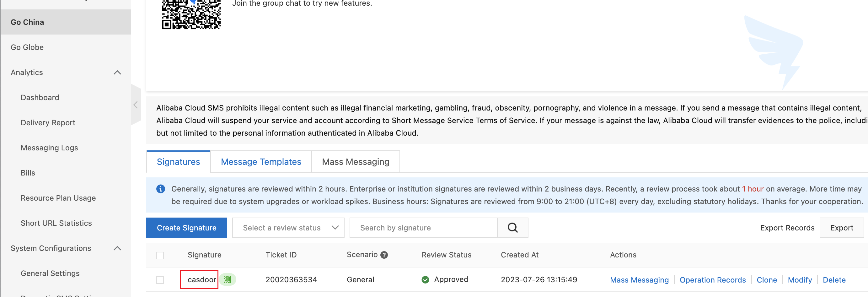Click the green test badge next to casdoor

coord(228,279)
